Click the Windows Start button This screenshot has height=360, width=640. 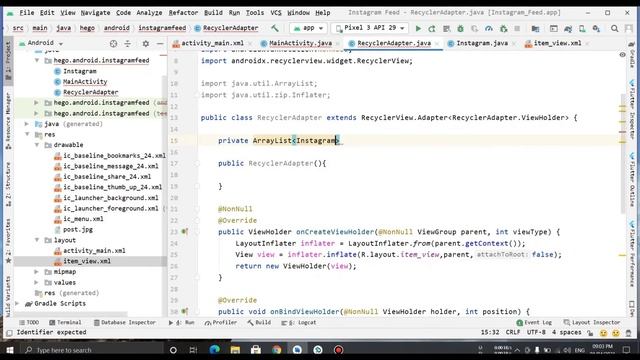(10, 350)
